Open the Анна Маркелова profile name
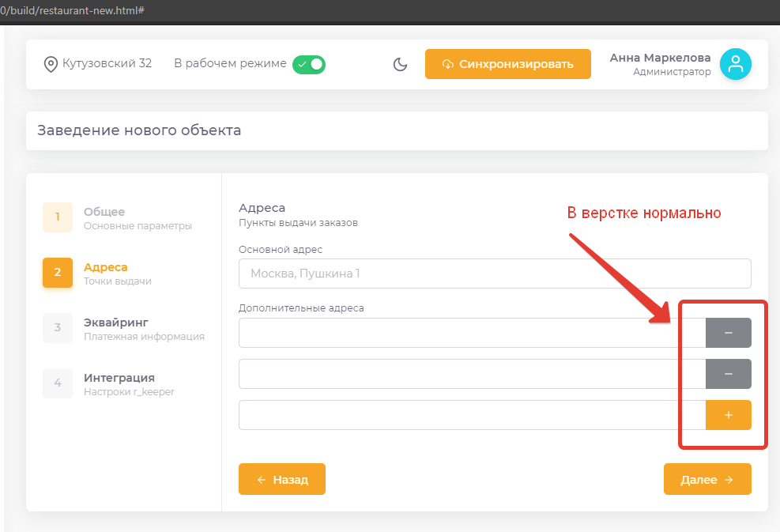This screenshot has width=780, height=532. [660, 58]
